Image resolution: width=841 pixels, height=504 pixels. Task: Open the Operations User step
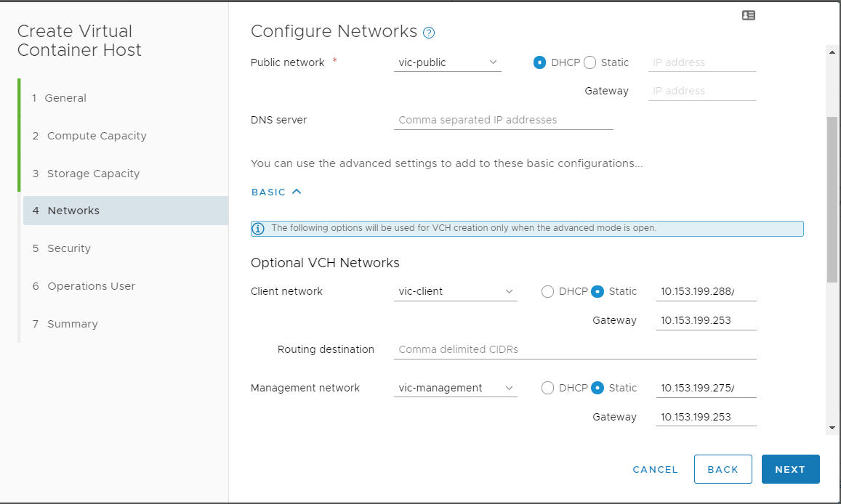pyautogui.click(x=91, y=286)
